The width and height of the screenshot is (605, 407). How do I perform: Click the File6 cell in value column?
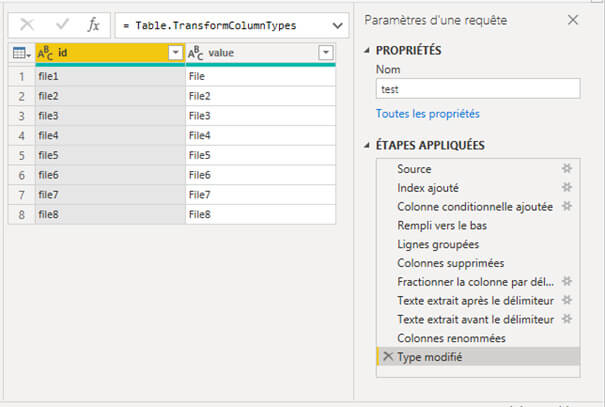(260, 175)
